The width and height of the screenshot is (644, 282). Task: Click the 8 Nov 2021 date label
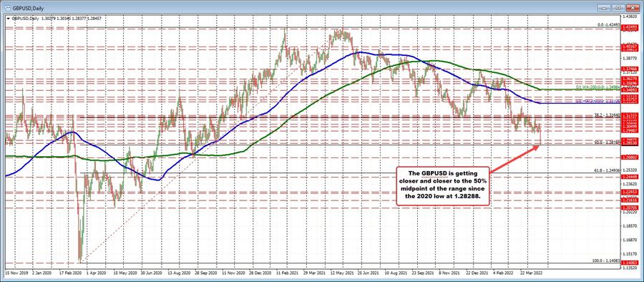[450, 272]
